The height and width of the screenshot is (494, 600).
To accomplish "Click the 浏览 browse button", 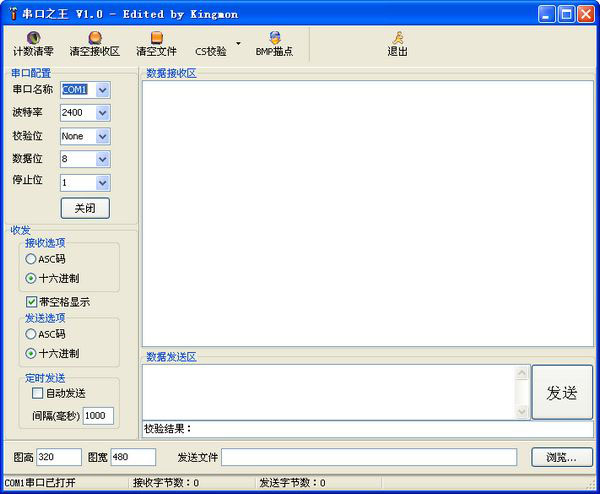I will click(561, 457).
